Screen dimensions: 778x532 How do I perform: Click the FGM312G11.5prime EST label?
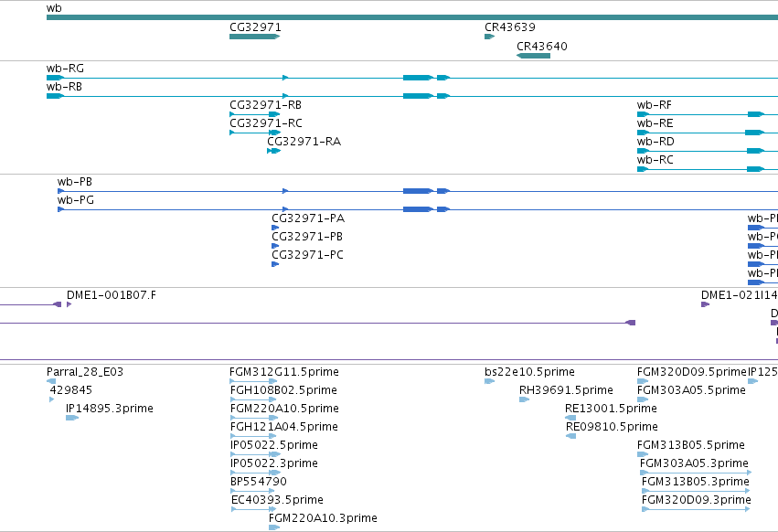point(283,372)
